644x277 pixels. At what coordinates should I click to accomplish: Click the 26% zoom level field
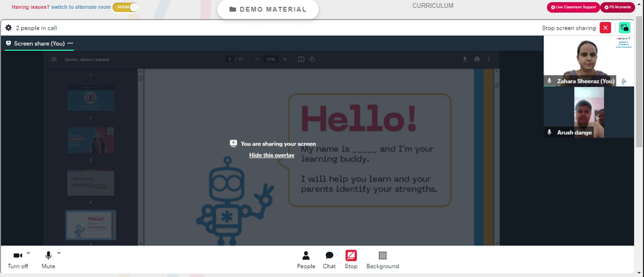coord(270,59)
